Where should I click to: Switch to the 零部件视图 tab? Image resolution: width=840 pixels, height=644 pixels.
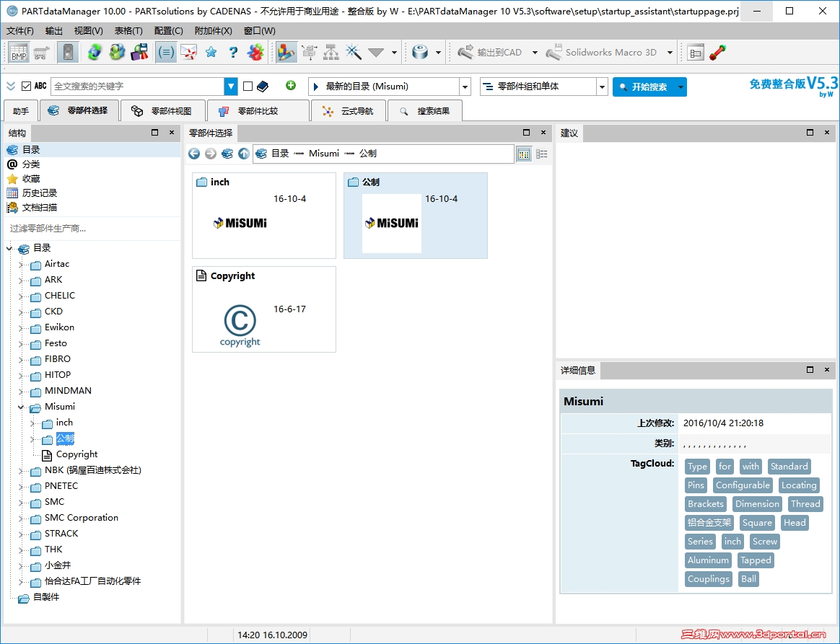coord(162,111)
